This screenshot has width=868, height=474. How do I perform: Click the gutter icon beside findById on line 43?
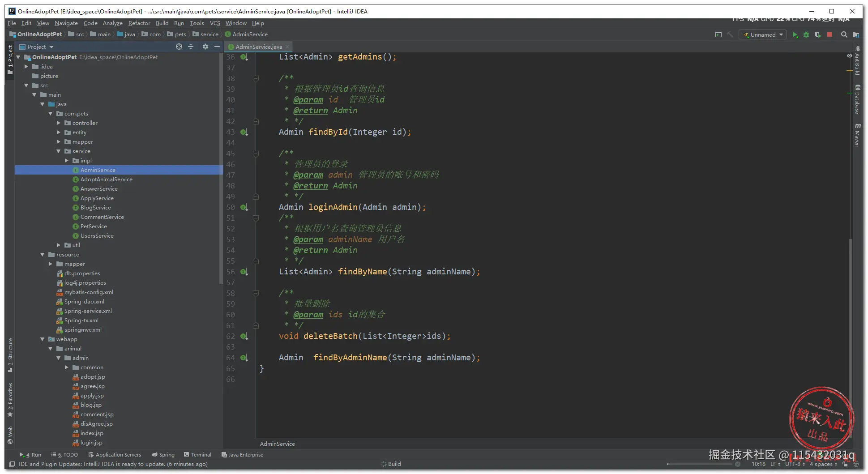[x=244, y=132]
